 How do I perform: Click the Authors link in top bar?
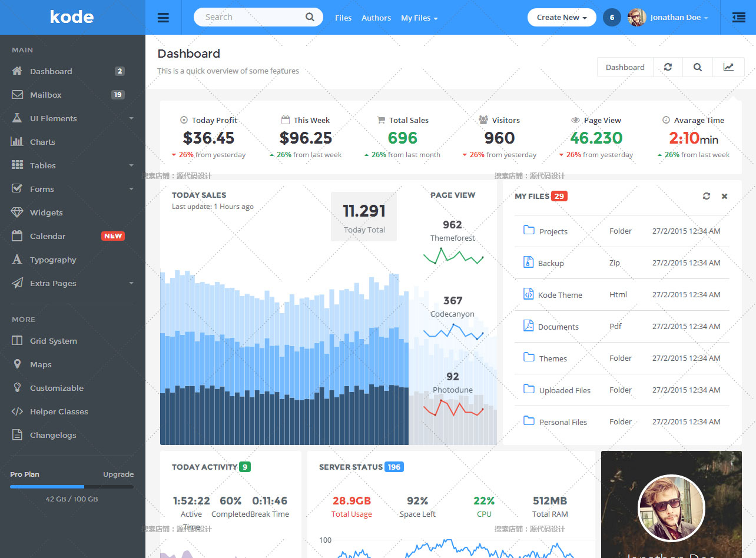[x=376, y=18]
